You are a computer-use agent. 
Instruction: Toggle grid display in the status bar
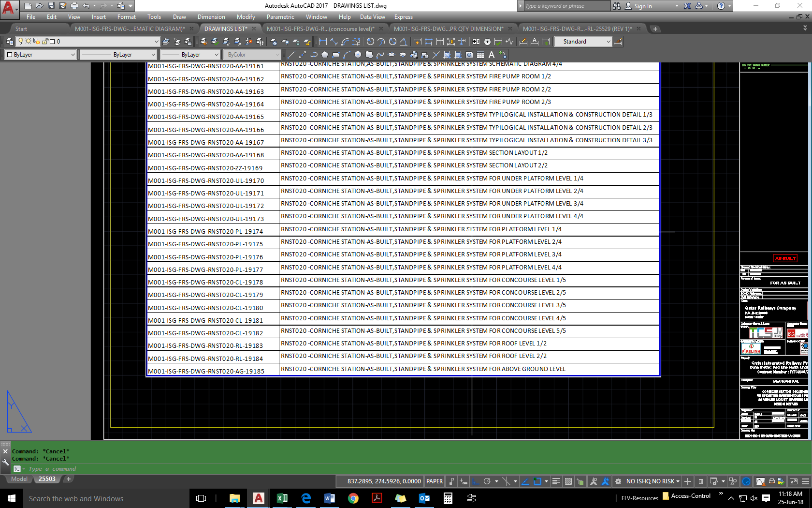tap(568, 481)
